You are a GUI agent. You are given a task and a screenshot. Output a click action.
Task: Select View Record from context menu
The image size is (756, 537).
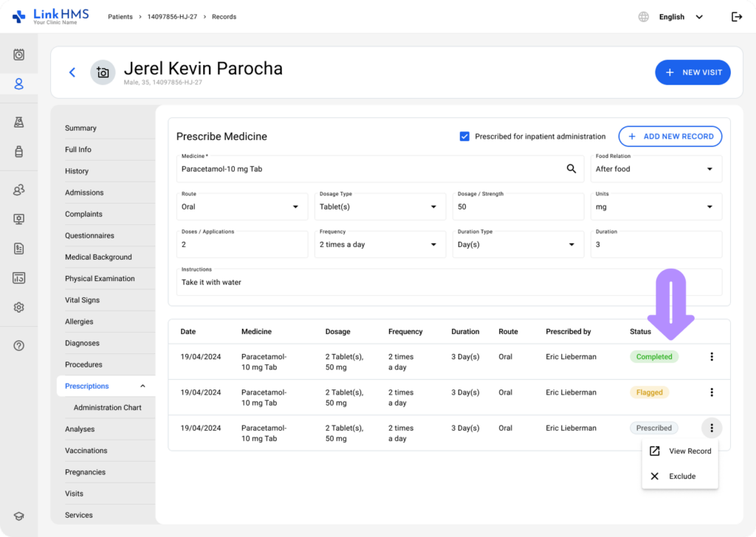pyautogui.click(x=680, y=451)
